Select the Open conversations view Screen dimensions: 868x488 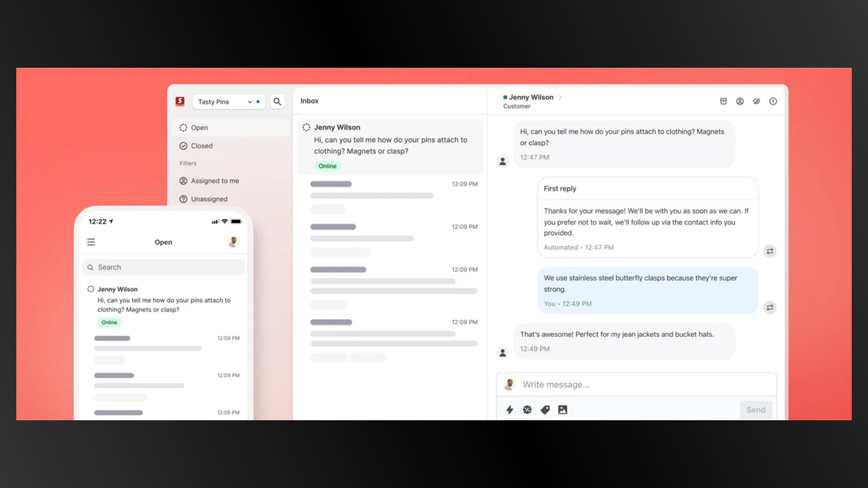[x=199, y=128]
